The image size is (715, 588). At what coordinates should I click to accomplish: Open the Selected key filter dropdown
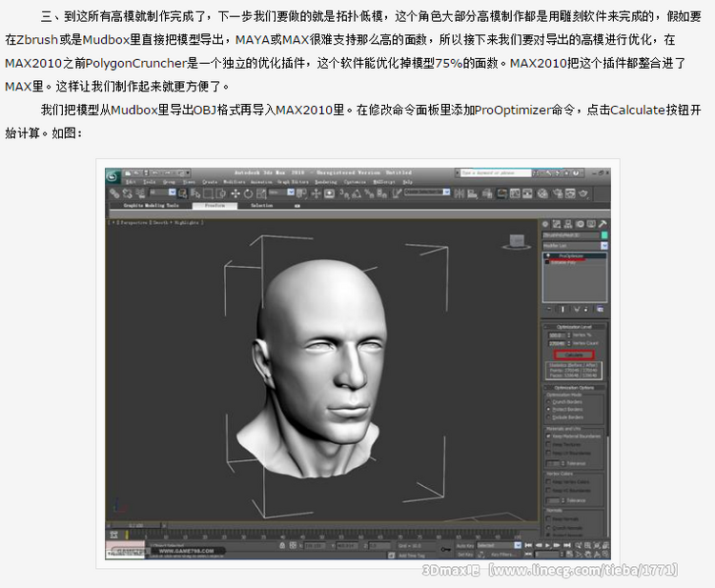499,545
